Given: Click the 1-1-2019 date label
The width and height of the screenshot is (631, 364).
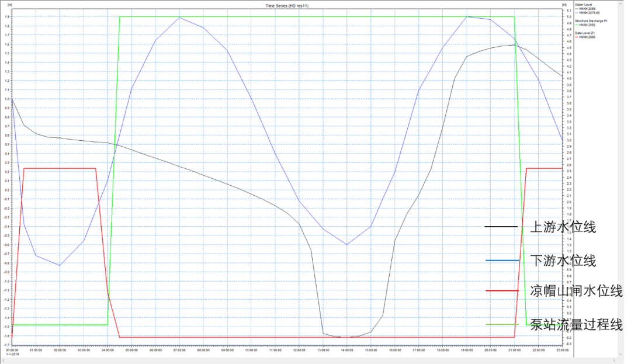Looking at the screenshot, I should click(x=12, y=354).
